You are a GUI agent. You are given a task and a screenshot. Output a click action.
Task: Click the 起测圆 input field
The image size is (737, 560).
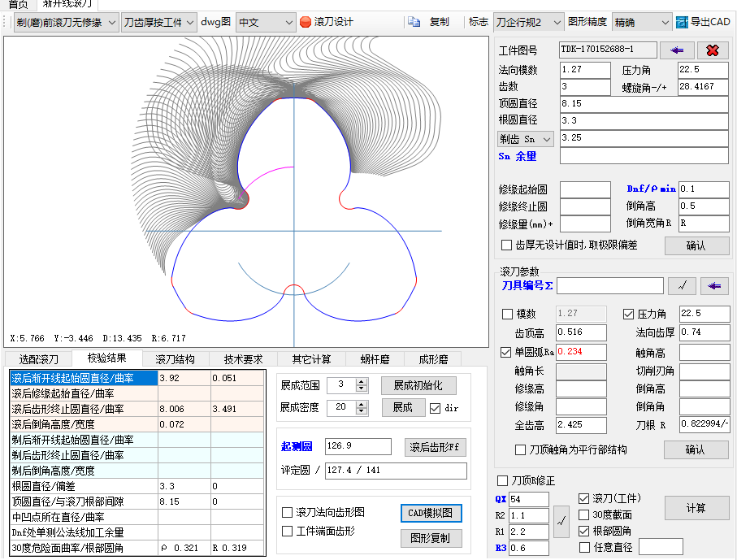tap(358, 446)
